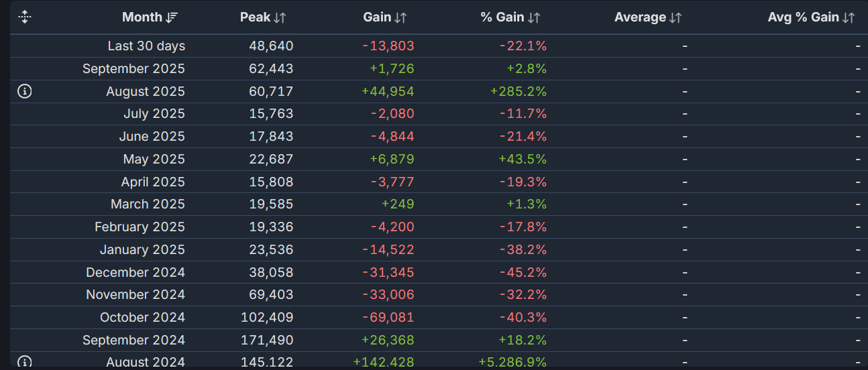
Task: Click gain value -4,844
Action: (392, 137)
